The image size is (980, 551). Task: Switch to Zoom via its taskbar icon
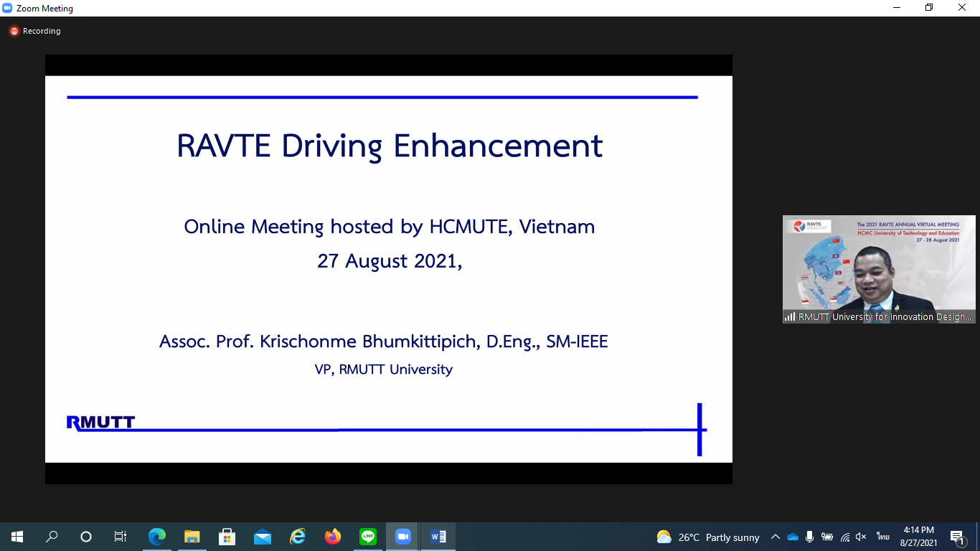click(402, 537)
